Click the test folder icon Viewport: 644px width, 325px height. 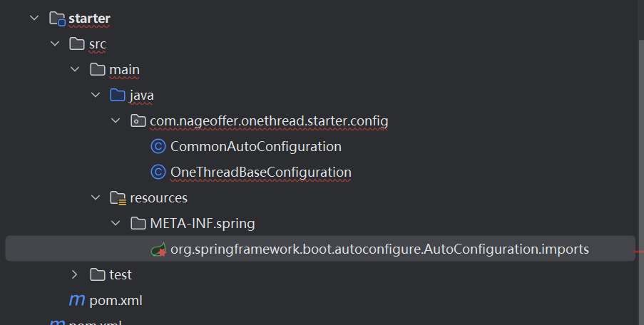[x=98, y=274]
